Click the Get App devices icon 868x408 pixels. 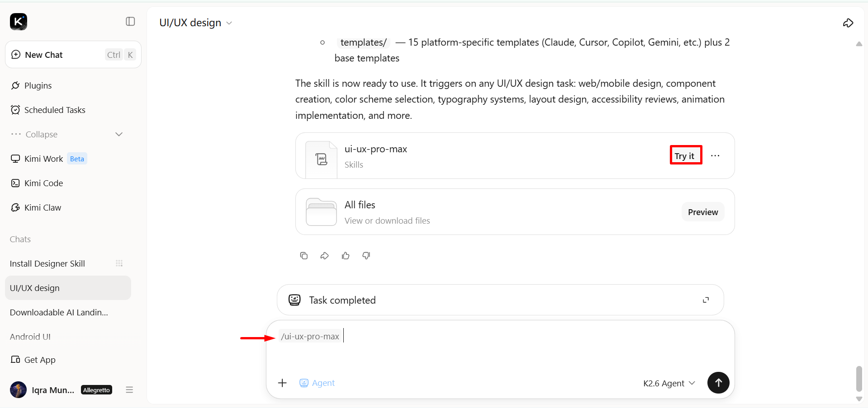(x=15, y=360)
